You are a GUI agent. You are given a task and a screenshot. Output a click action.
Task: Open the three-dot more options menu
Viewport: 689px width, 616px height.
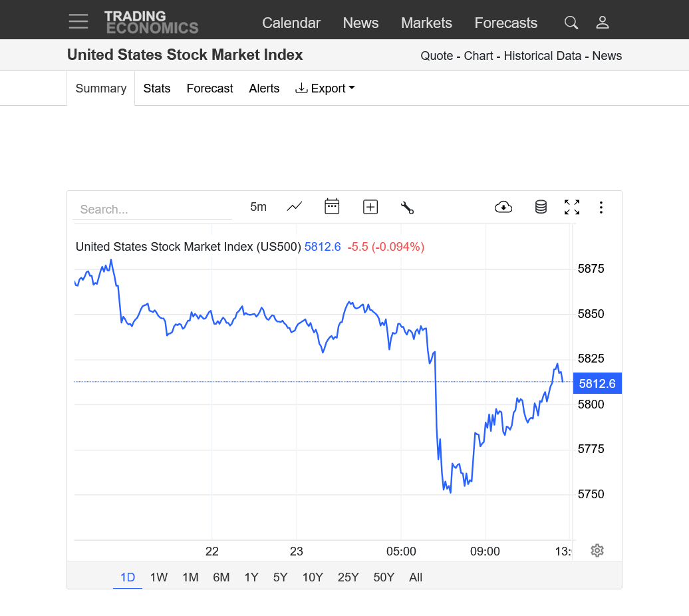[x=601, y=208]
